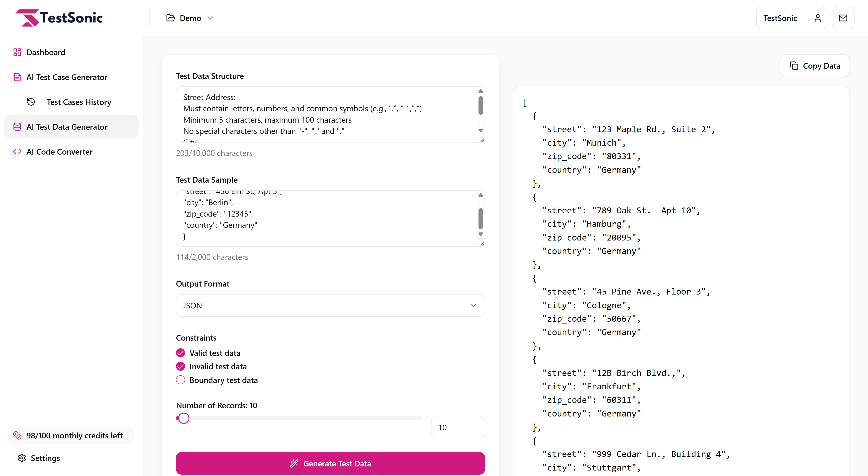Disable the Invalid test data checkbox
Screen dimensions: 868x476
click(180, 366)
